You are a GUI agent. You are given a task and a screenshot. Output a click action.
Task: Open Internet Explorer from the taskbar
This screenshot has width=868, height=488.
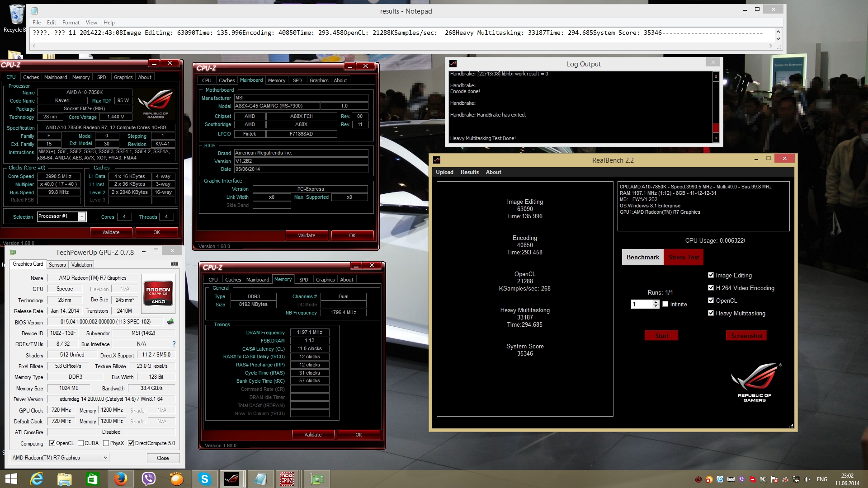coord(36,479)
